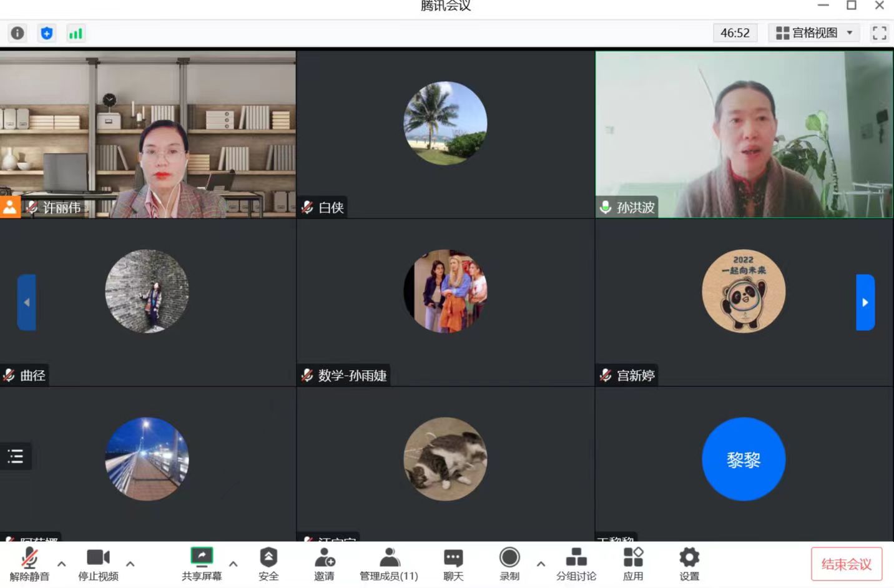
Task: Open Breakout Rooms (分组讨论)
Action: 576,564
